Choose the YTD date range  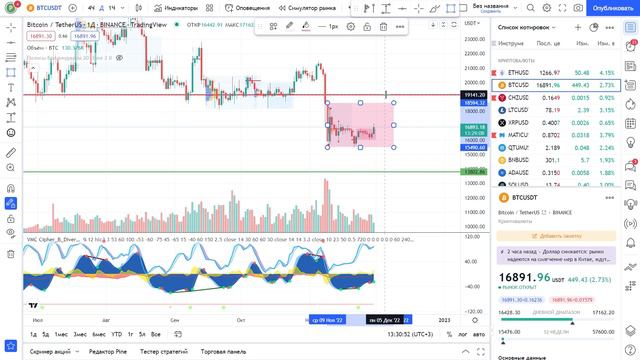pyautogui.click(x=117, y=334)
